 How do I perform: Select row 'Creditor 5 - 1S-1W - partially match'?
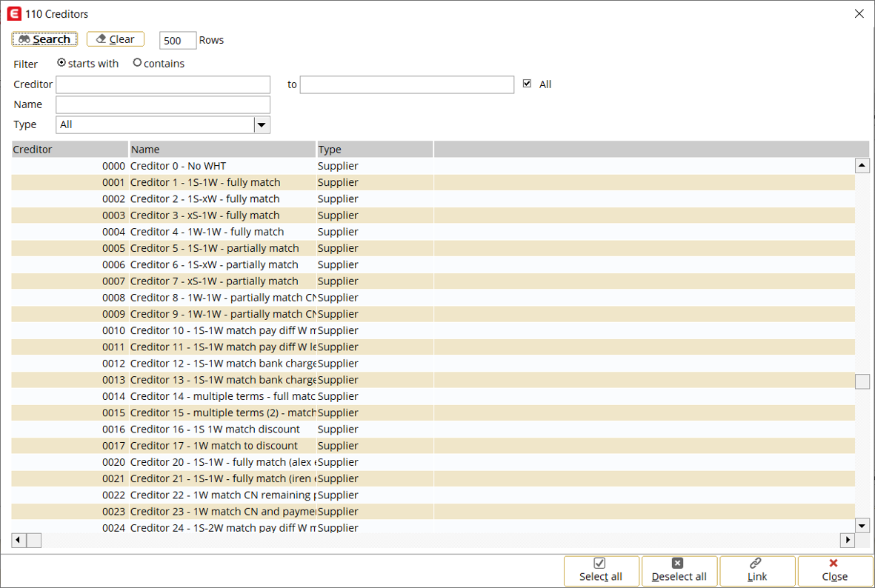click(x=433, y=248)
